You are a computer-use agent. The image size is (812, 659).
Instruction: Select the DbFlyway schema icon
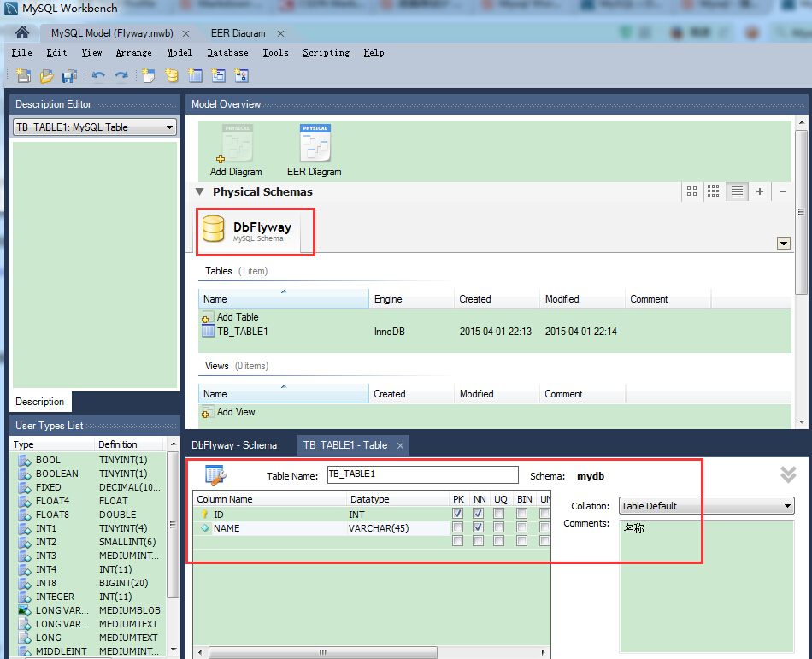click(213, 229)
